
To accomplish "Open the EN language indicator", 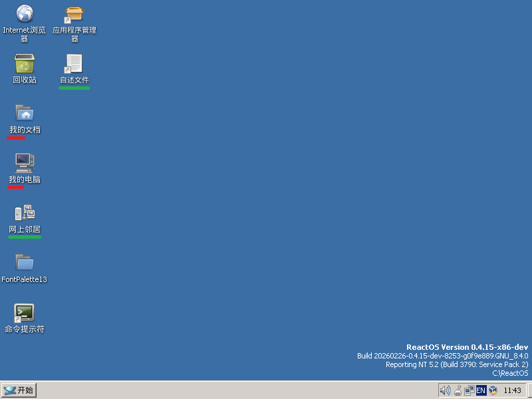I will pos(481,390).
